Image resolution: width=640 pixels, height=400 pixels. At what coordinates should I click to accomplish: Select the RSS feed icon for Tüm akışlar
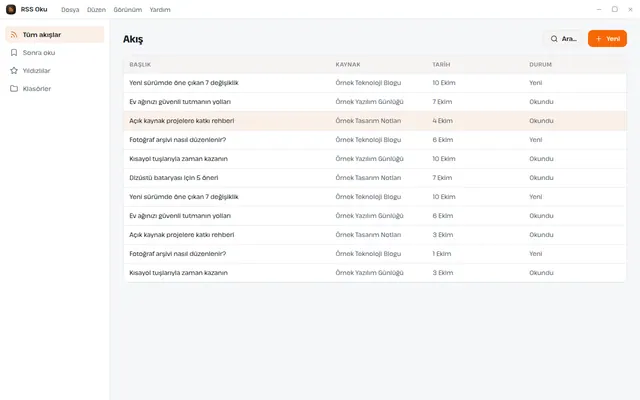14,35
